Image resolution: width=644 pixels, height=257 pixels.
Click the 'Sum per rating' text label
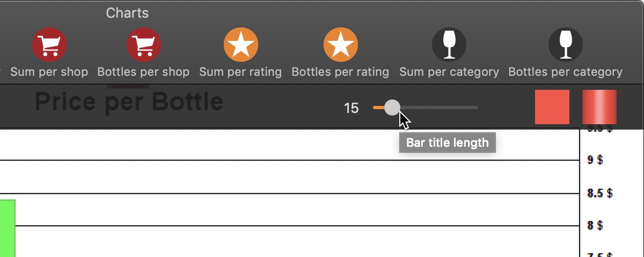click(240, 72)
